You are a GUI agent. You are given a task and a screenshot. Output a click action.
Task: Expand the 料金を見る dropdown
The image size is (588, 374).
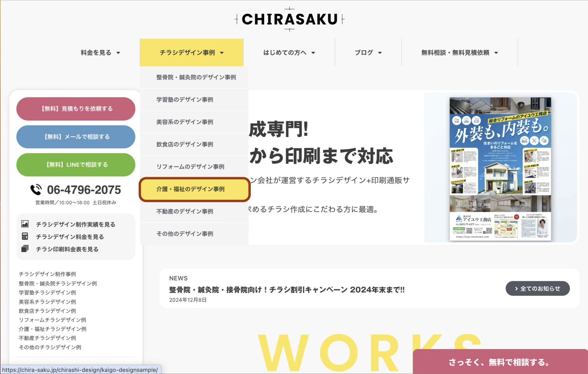click(100, 52)
